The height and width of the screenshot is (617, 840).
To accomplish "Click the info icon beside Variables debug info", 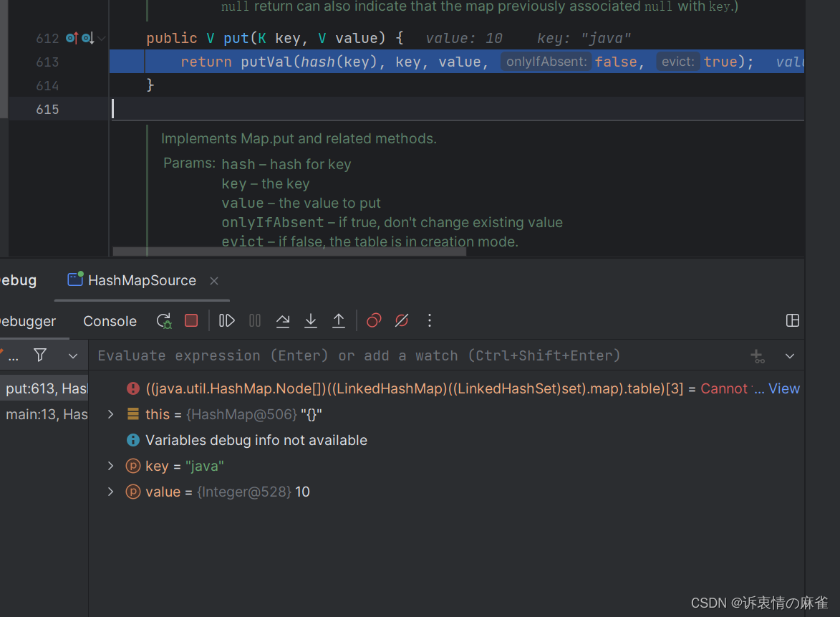I will (x=133, y=440).
